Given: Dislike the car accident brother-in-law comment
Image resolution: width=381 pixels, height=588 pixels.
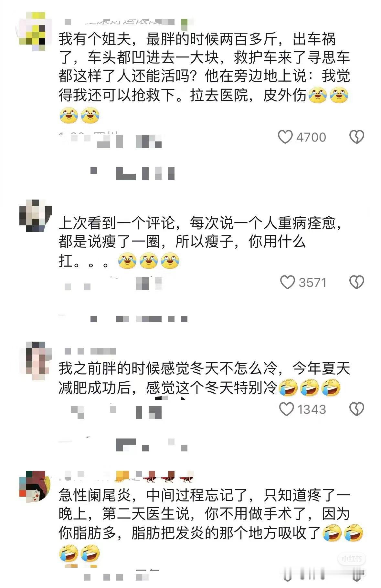Looking at the screenshot, I should 357,137.
